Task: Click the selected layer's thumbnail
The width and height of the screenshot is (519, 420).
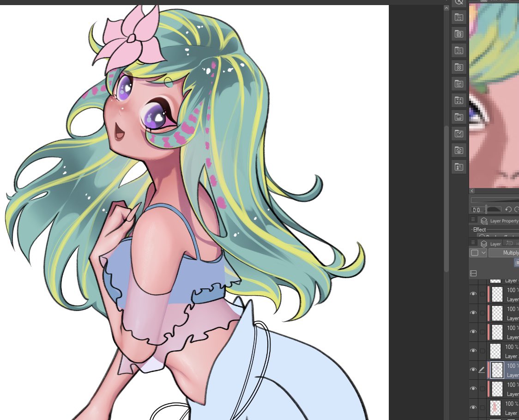Action: click(x=497, y=370)
